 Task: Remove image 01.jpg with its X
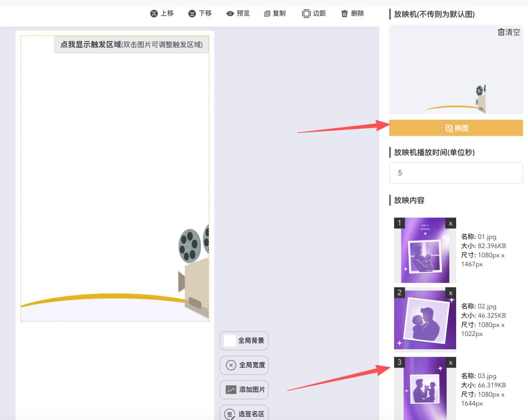pyautogui.click(x=451, y=223)
